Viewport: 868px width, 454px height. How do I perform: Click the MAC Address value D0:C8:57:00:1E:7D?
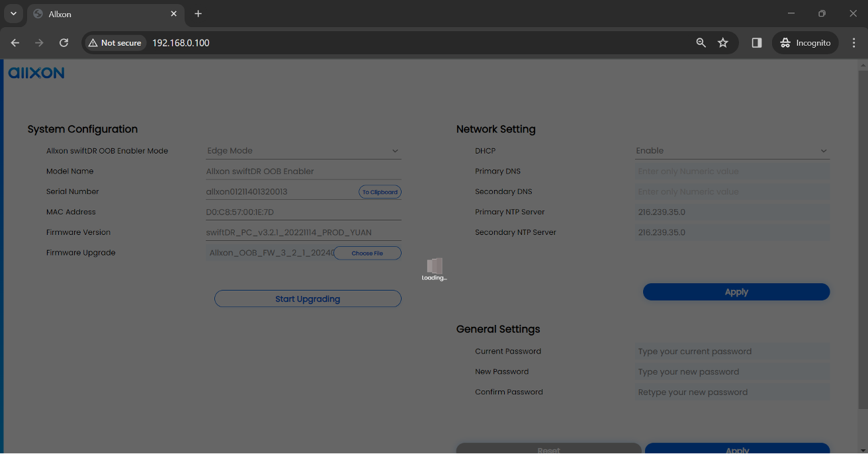pos(240,212)
